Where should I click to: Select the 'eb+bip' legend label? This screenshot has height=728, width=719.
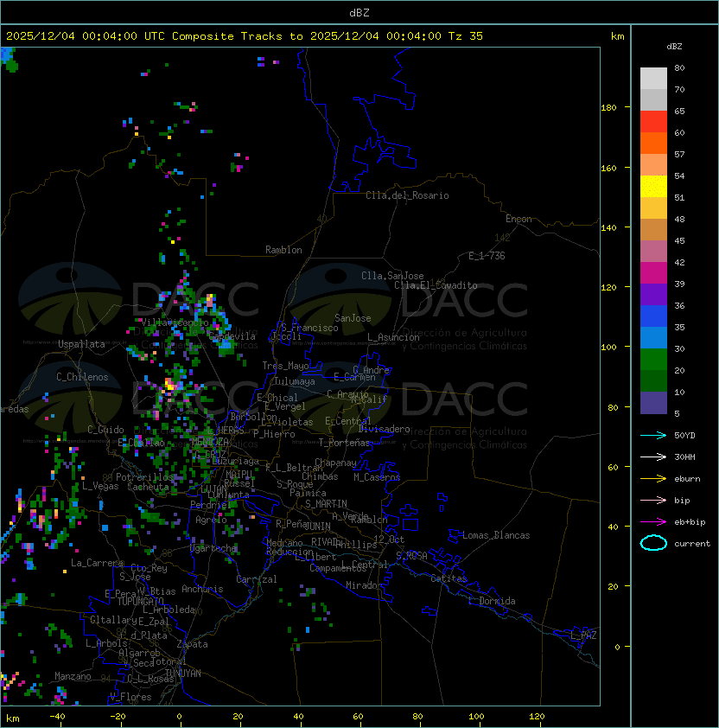coord(690,522)
